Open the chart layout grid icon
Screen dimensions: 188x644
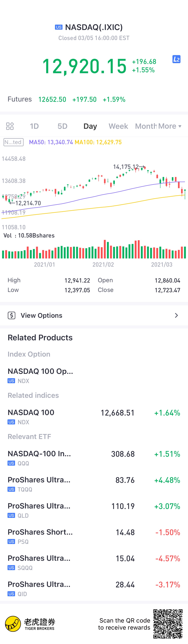(x=10, y=126)
